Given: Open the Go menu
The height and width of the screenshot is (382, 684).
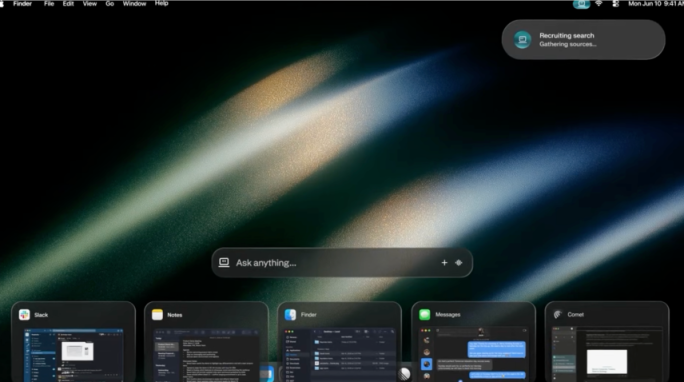Looking at the screenshot, I should (x=109, y=3).
